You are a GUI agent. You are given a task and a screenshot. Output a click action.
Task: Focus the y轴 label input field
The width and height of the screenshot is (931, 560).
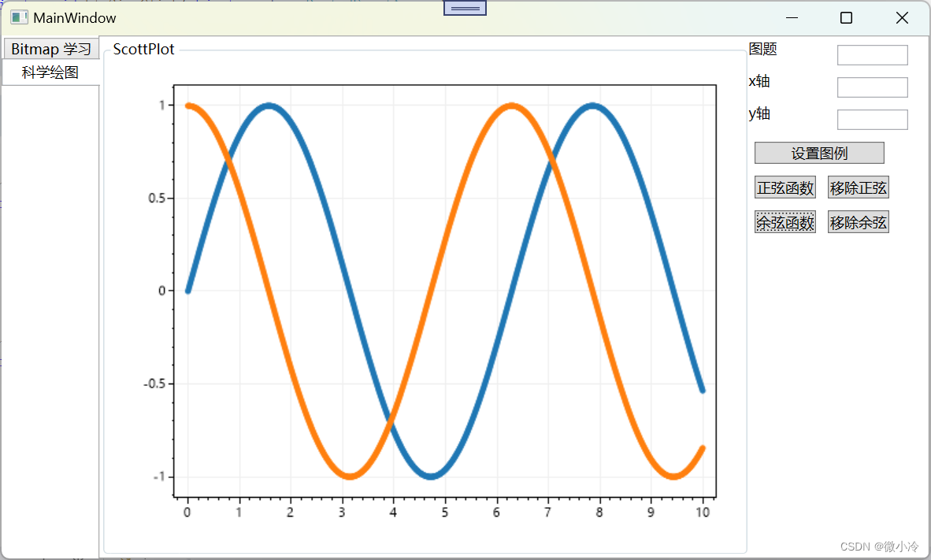click(872, 120)
